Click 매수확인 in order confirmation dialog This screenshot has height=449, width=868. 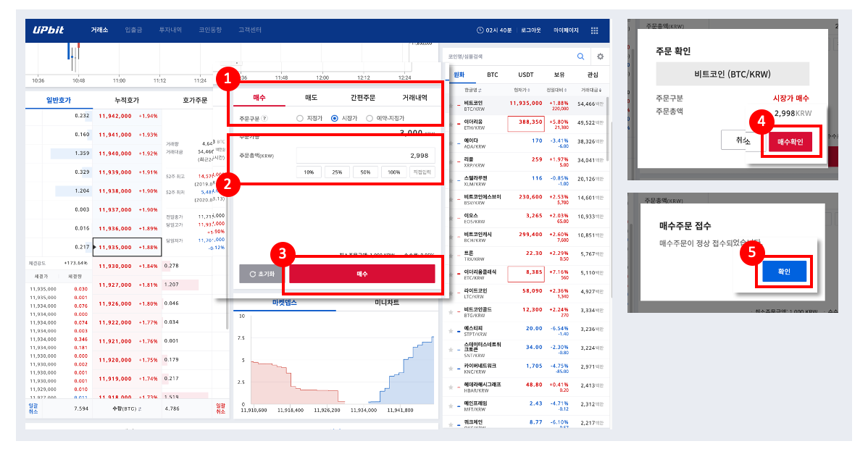pos(790,142)
